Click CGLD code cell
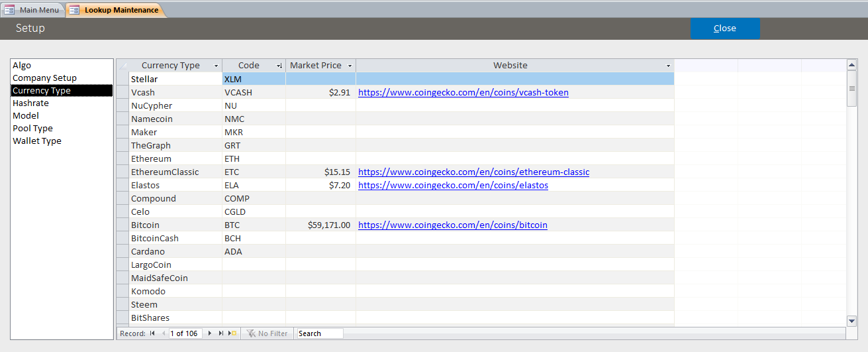Viewport: 868px width, 352px height. click(254, 212)
